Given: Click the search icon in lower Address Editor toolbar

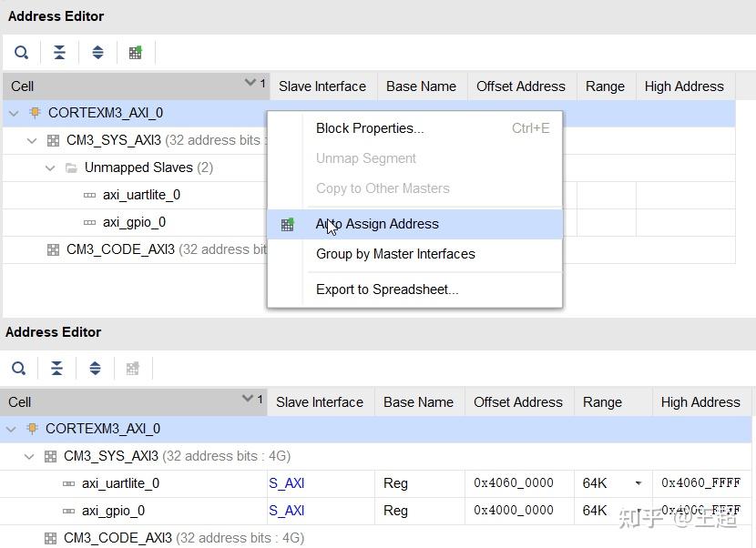Looking at the screenshot, I should click(x=18, y=369).
